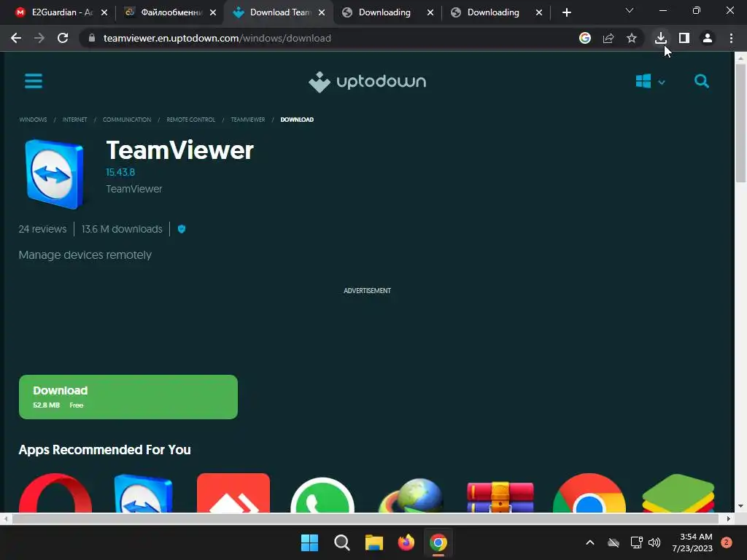
Task: Close the E2Guardian tab
Action: (104, 12)
